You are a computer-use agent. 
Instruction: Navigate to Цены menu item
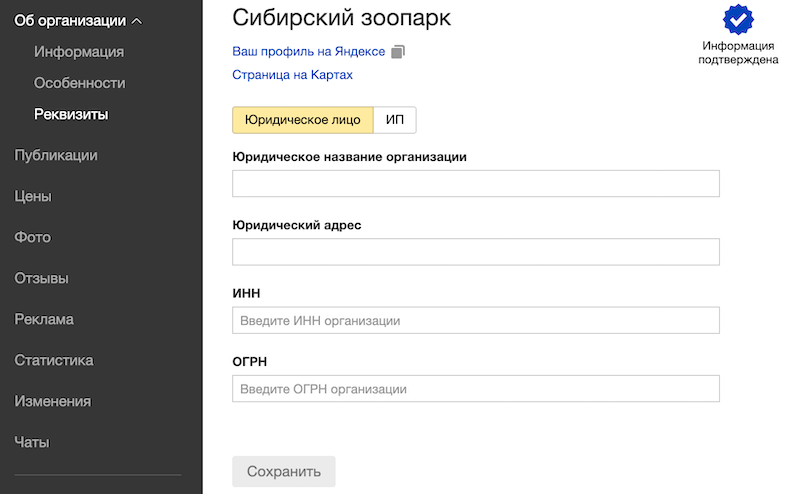[x=33, y=196]
